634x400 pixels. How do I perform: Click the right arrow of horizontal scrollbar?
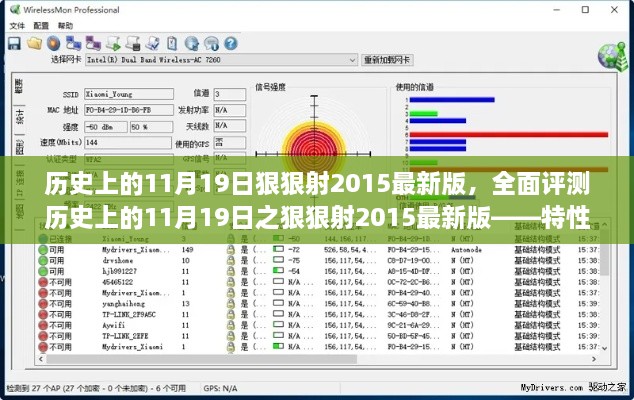click(594, 359)
